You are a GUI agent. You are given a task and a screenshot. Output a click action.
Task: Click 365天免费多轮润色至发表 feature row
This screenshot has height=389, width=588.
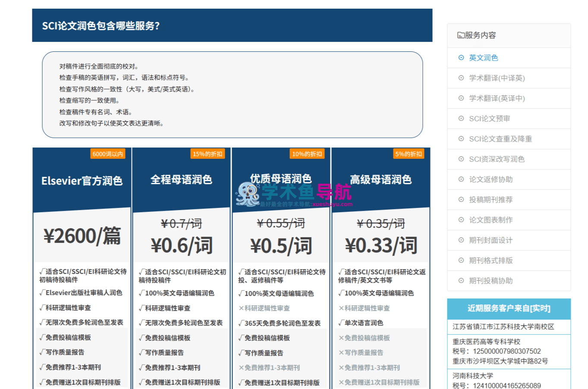(280, 323)
